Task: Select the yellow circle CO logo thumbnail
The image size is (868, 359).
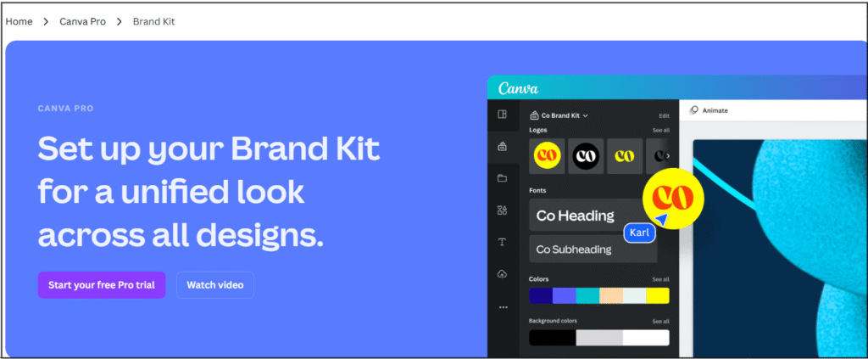Action: [547, 156]
